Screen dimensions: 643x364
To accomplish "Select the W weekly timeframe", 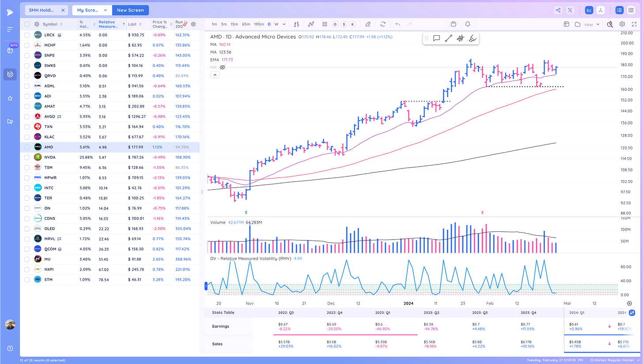I will click(x=276, y=24).
